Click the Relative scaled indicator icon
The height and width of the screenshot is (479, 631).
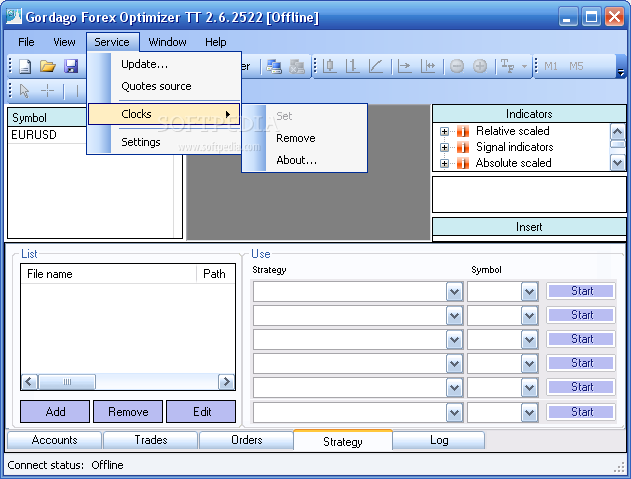pos(463,131)
